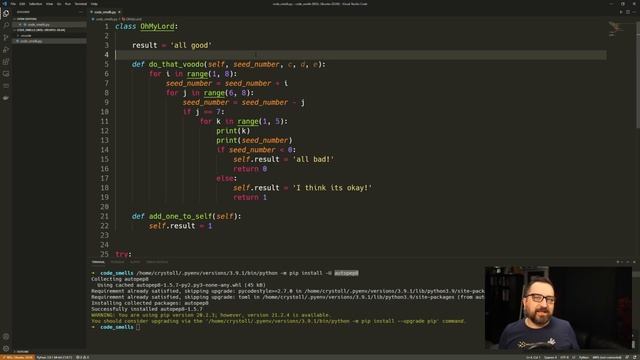The height and width of the screenshot is (360, 640).
Task: Open the Terminal menu
Action: pos(81,4)
